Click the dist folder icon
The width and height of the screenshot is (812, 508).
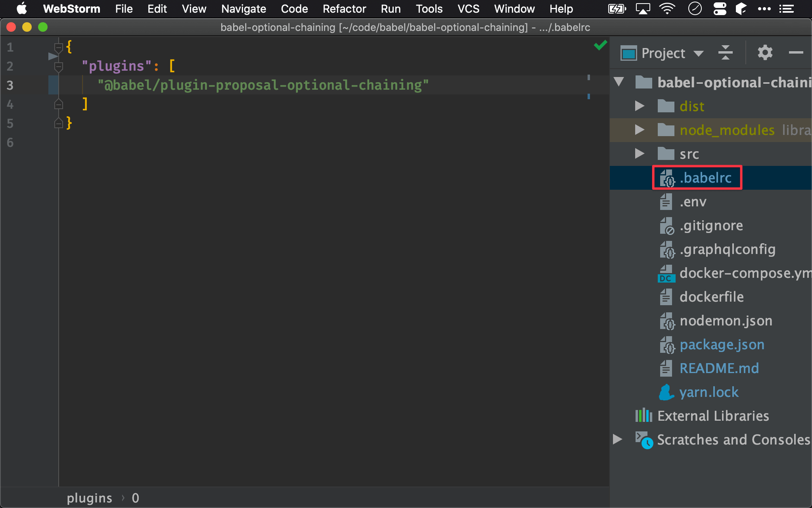[666, 106]
